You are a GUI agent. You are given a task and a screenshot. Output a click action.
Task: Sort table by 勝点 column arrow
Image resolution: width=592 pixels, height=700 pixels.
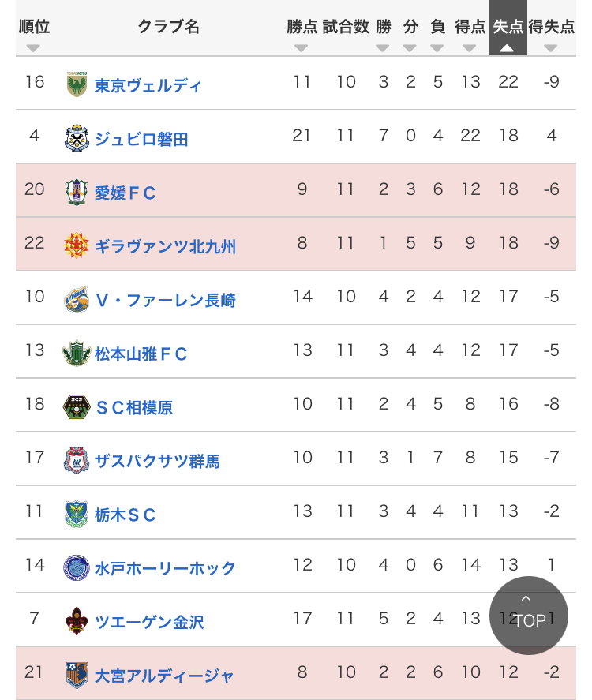[x=301, y=47]
